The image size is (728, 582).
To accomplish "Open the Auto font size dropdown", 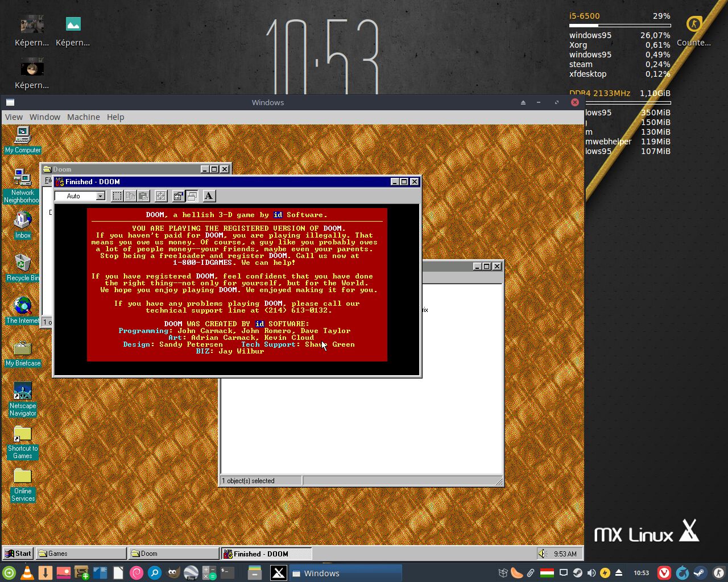I will [100, 196].
